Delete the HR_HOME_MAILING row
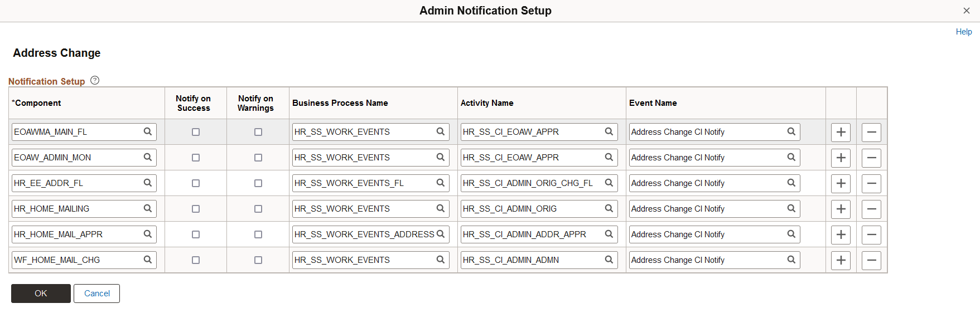The image size is (980, 313). pos(871,209)
